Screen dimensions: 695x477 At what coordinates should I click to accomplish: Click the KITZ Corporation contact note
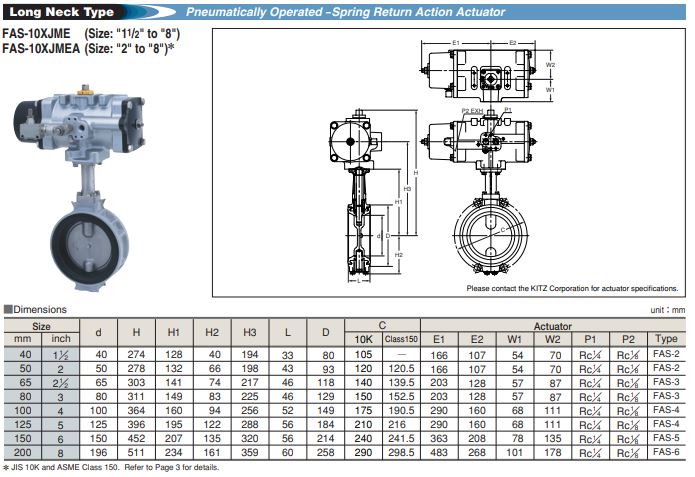571,288
